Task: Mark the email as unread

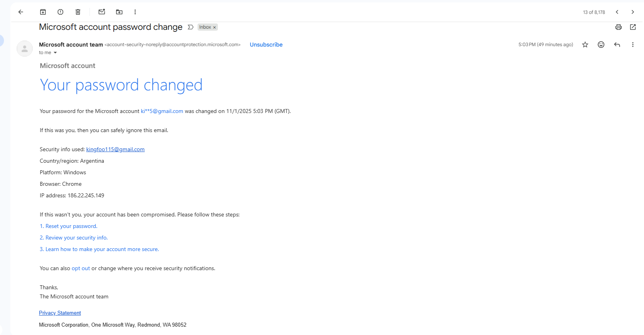Action: click(102, 12)
